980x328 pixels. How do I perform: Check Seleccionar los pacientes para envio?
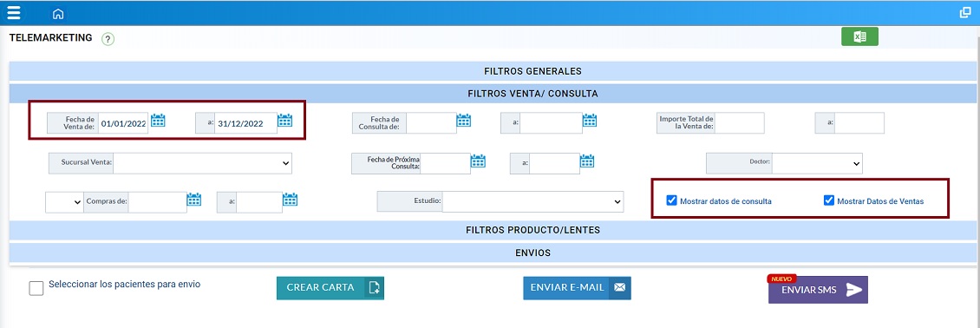pyautogui.click(x=36, y=288)
